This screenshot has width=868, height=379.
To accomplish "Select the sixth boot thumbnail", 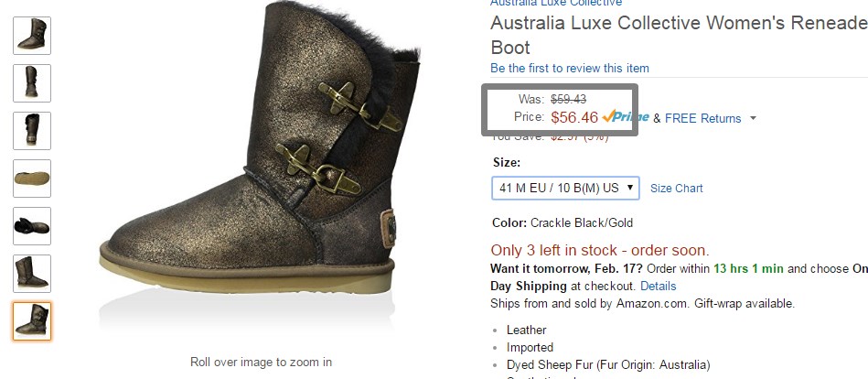I will tap(32, 274).
